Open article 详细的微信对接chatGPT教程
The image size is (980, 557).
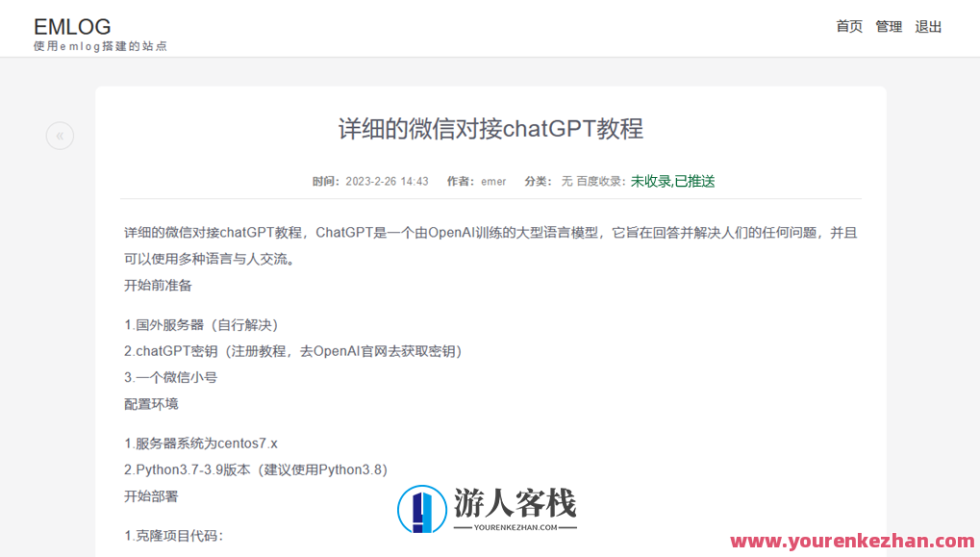(x=490, y=129)
